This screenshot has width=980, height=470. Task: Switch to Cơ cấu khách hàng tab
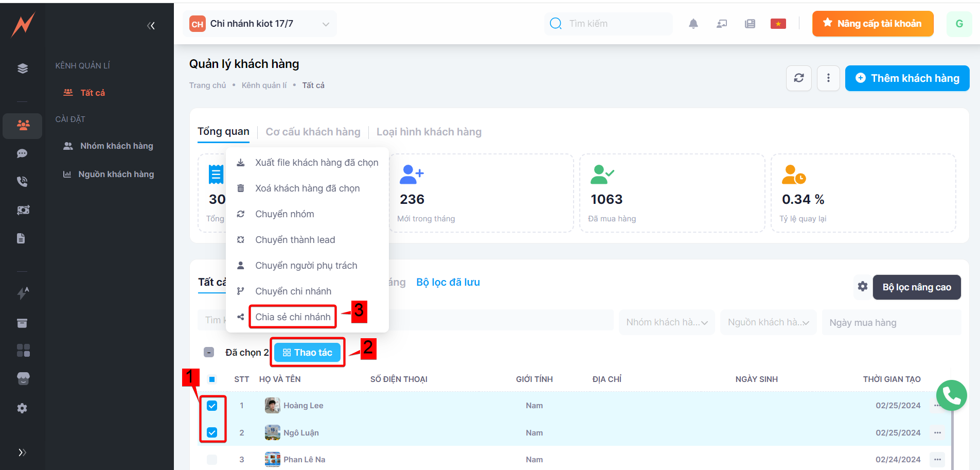pyautogui.click(x=313, y=132)
